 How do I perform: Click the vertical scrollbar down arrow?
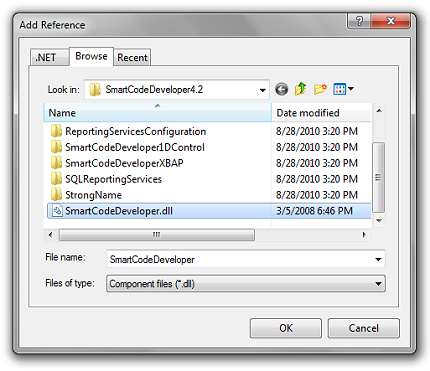(x=379, y=221)
